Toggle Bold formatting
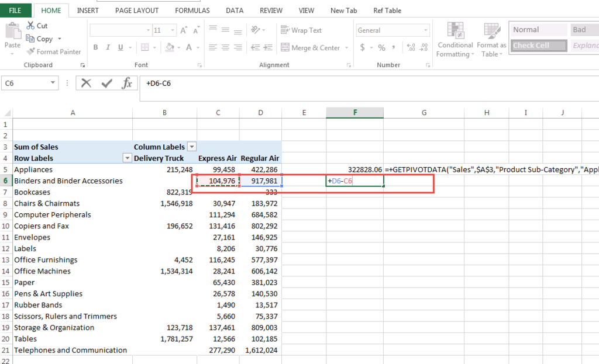 pyautogui.click(x=95, y=47)
